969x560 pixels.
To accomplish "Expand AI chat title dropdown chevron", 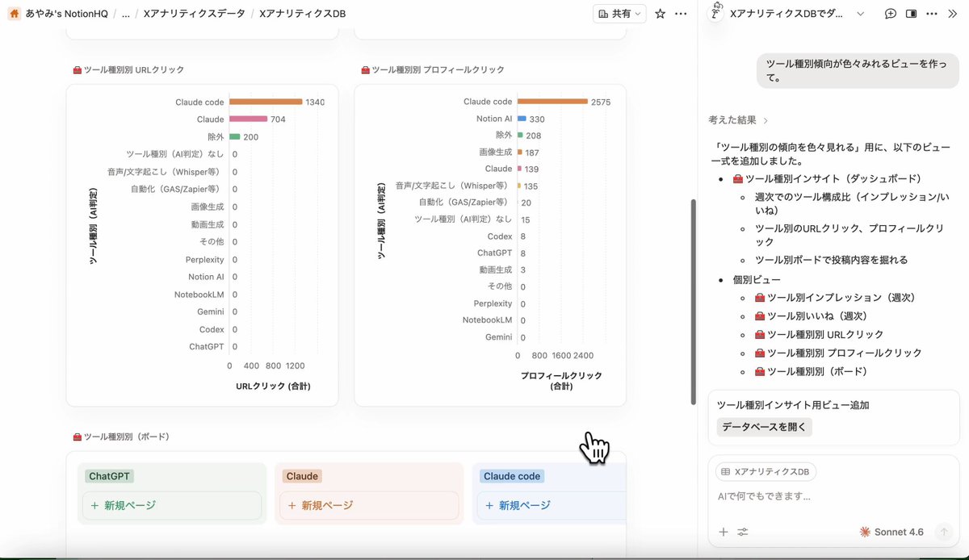I will click(860, 14).
